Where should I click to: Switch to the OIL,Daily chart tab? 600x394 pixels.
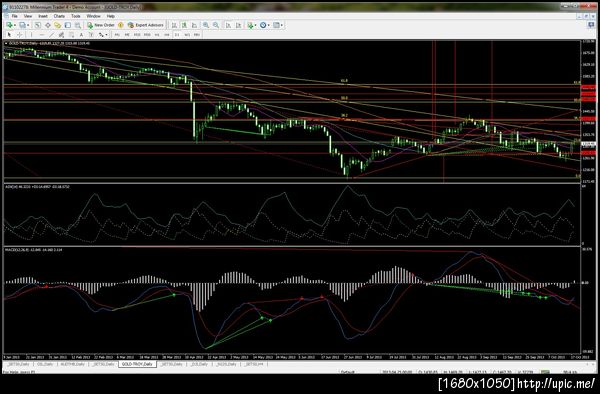coord(45,364)
